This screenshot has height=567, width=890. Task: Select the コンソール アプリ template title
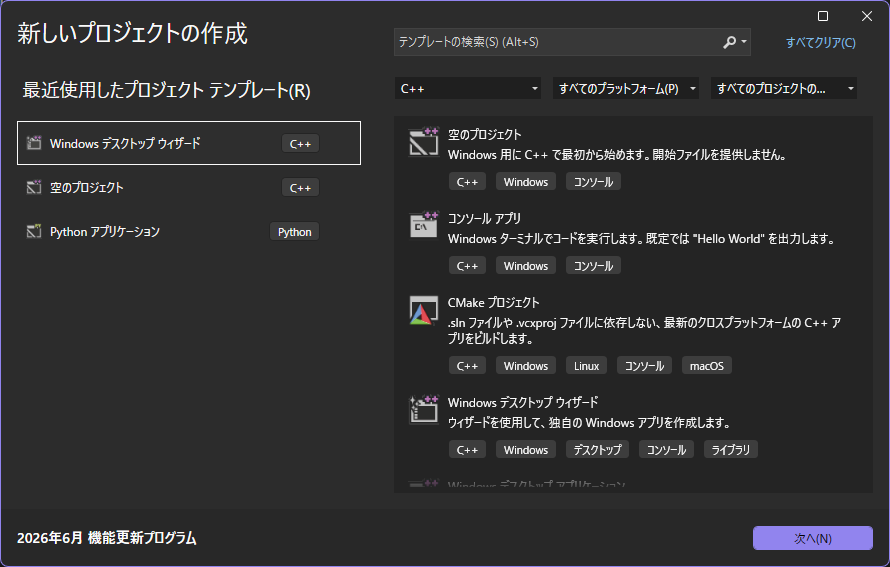(x=484, y=219)
